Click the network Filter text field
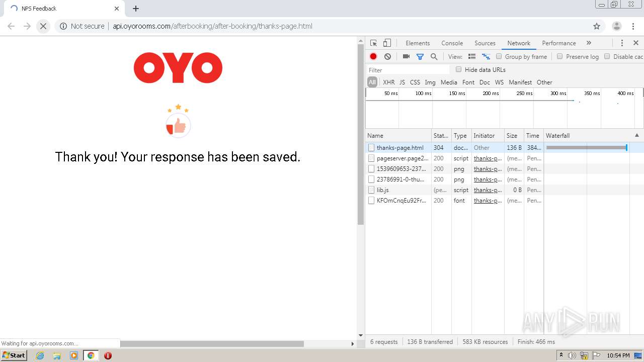Image resolution: width=644 pixels, height=362 pixels. click(x=408, y=70)
